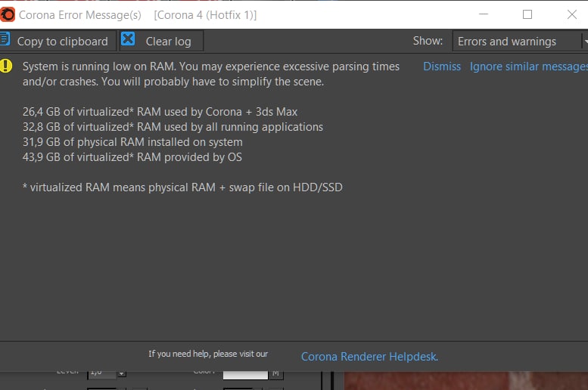Click Ignore similar messages link
Image resolution: width=588 pixels, height=390 pixels.
click(x=529, y=67)
